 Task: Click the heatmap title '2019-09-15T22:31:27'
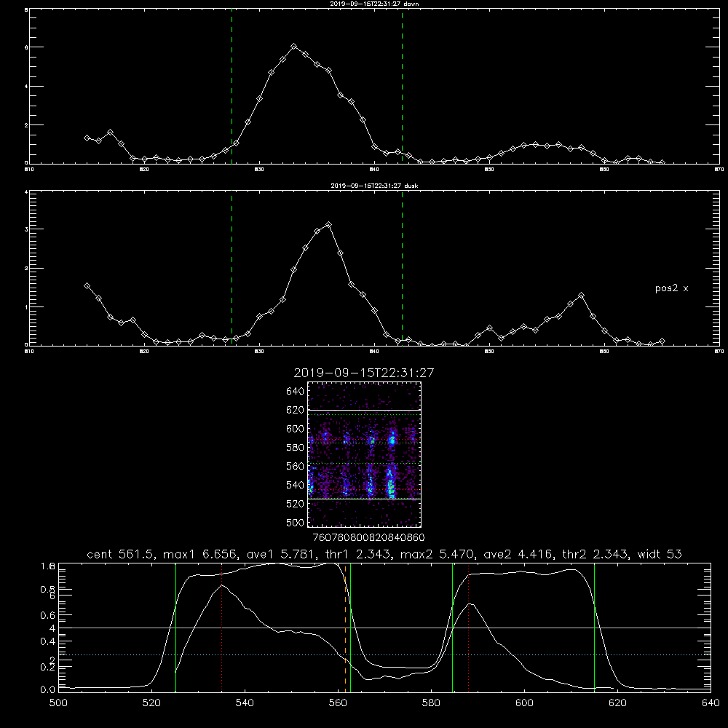pyautogui.click(x=363, y=373)
